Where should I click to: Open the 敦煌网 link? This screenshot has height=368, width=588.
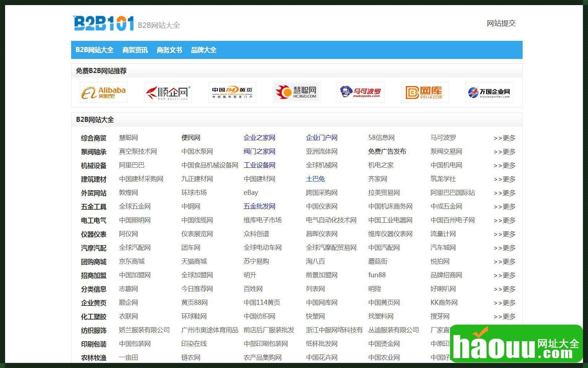[129, 193]
